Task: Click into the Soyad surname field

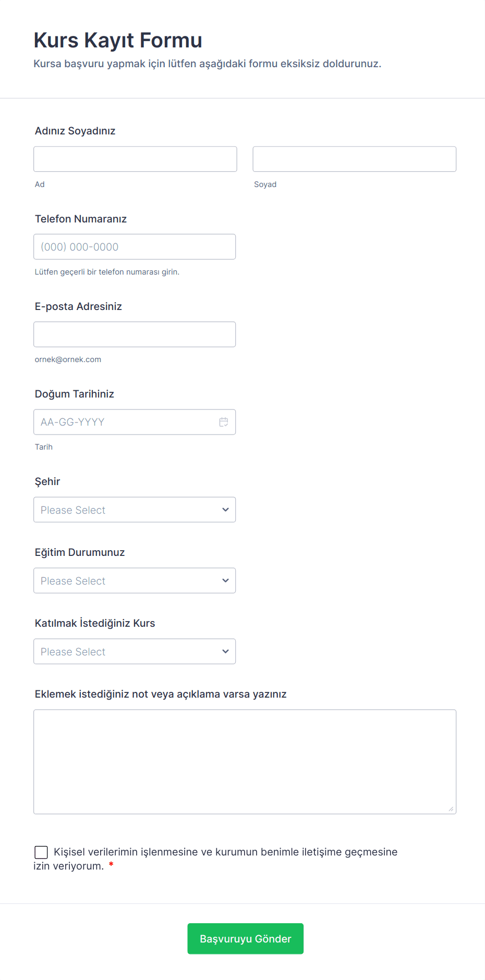Action: coord(354,159)
